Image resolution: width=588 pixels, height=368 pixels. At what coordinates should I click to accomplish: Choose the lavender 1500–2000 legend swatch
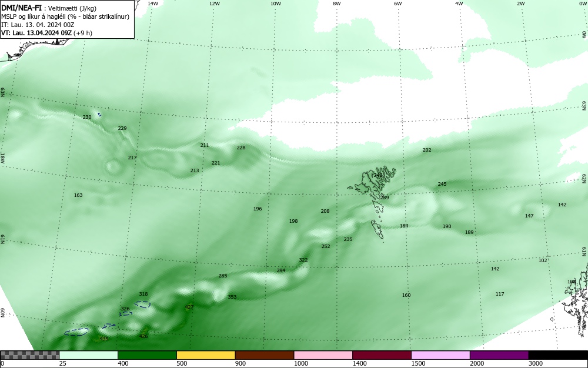[440, 355]
